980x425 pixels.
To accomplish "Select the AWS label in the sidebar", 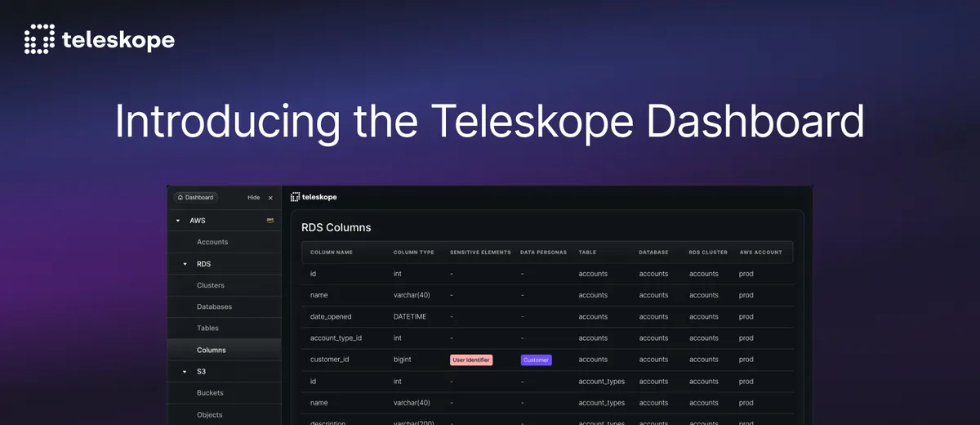I will click(198, 221).
